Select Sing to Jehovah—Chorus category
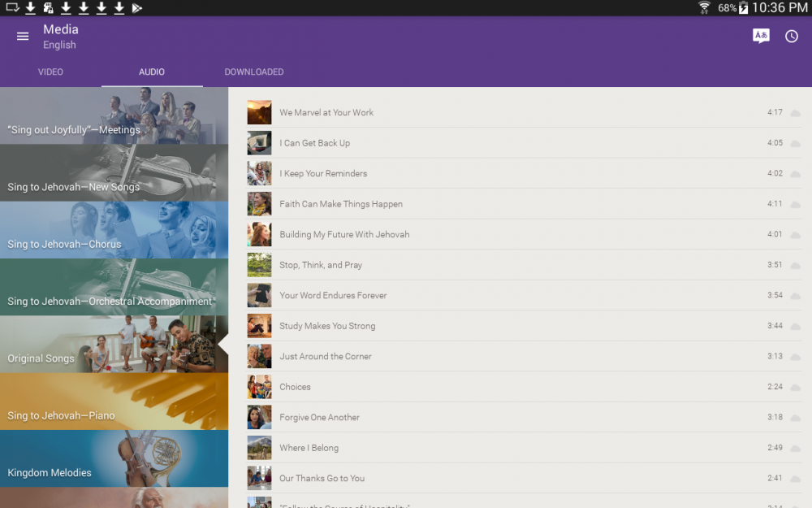 114,230
